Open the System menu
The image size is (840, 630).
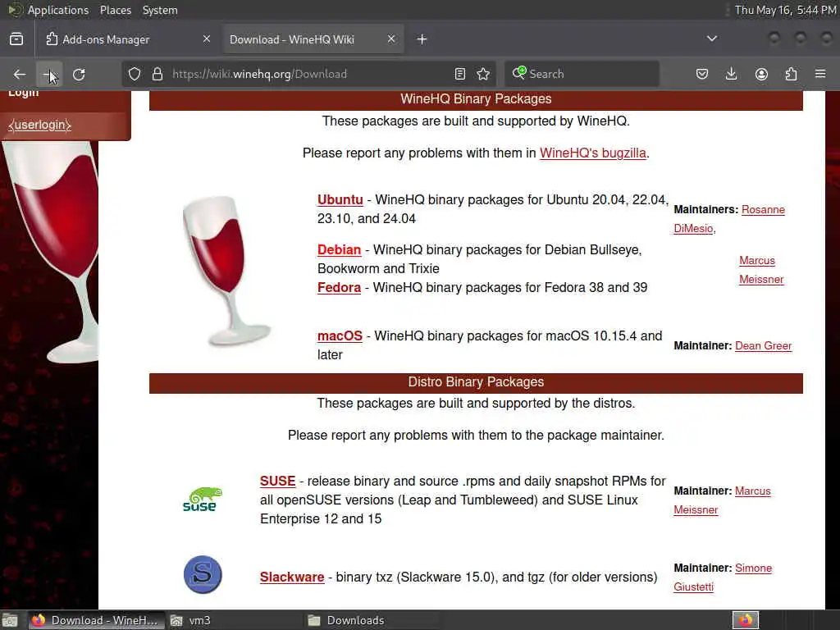click(x=160, y=10)
